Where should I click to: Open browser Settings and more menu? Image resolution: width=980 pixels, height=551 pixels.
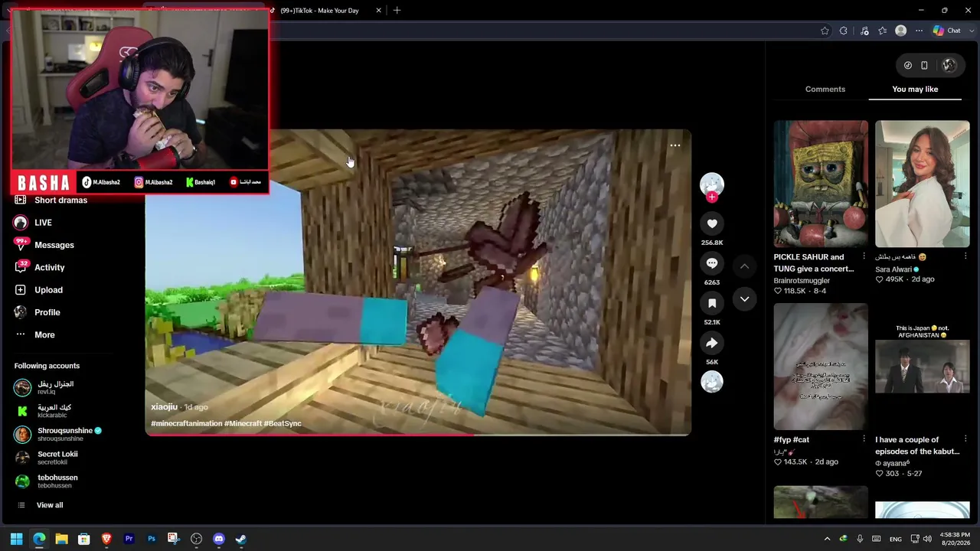pyautogui.click(x=920, y=31)
